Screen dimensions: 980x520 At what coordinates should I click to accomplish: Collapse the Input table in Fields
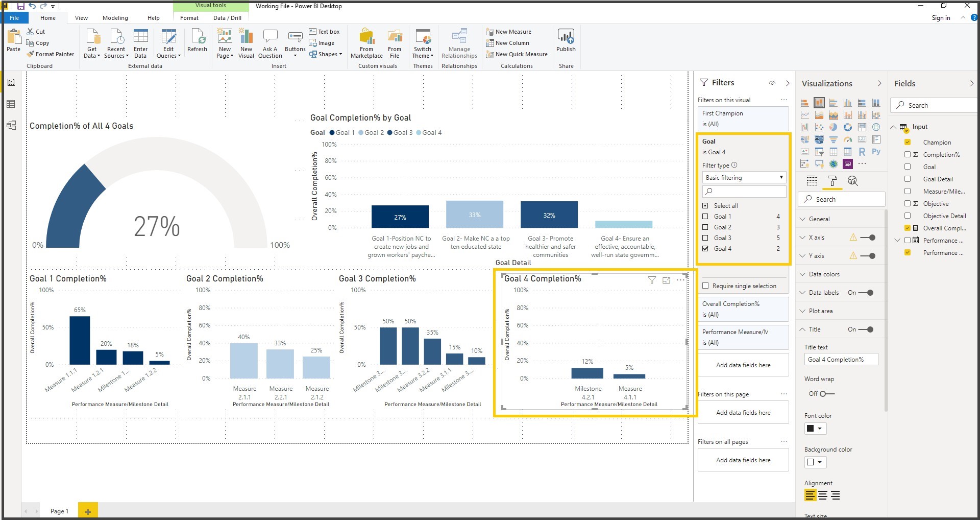coord(893,127)
